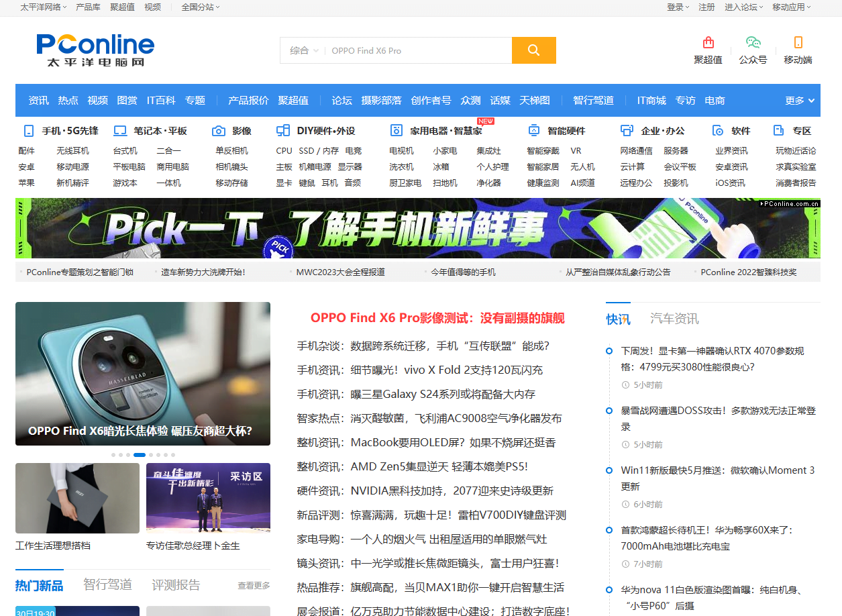Image resolution: width=842 pixels, height=616 pixels.
Task: Open the 公众号 WeChat icon
Action: (x=753, y=42)
